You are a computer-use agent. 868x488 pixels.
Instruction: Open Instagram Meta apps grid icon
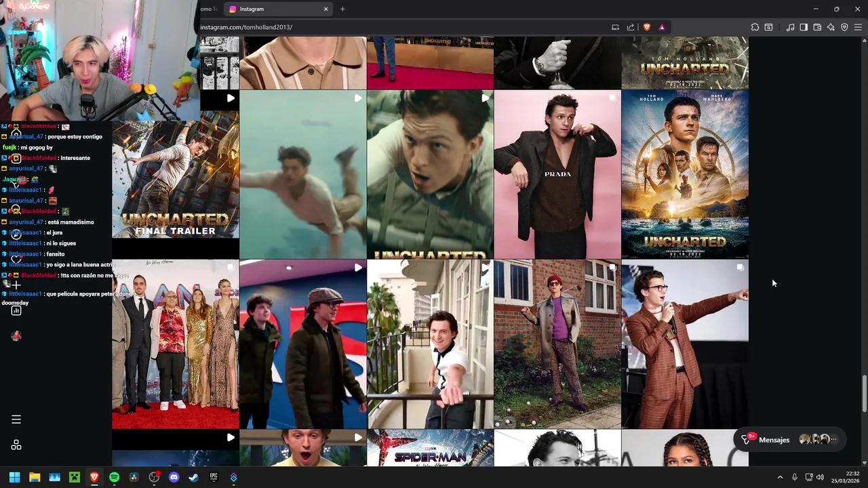click(16, 445)
